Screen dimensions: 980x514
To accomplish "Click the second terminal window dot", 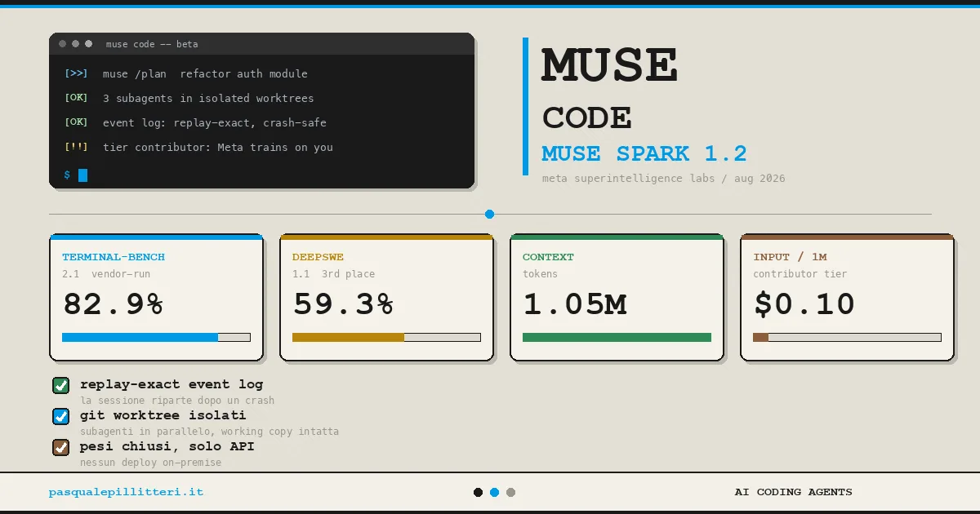I will 76,43.
